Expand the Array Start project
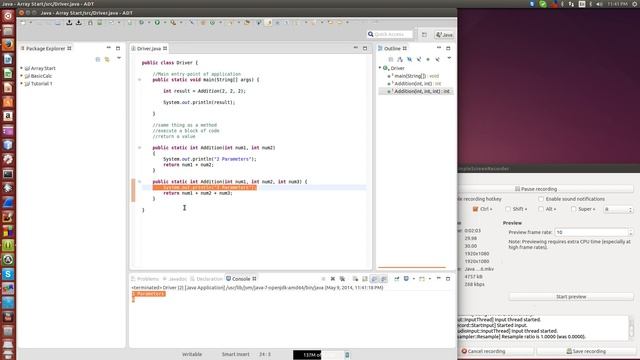The height and width of the screenshot is (360, 640). (22, 68)
